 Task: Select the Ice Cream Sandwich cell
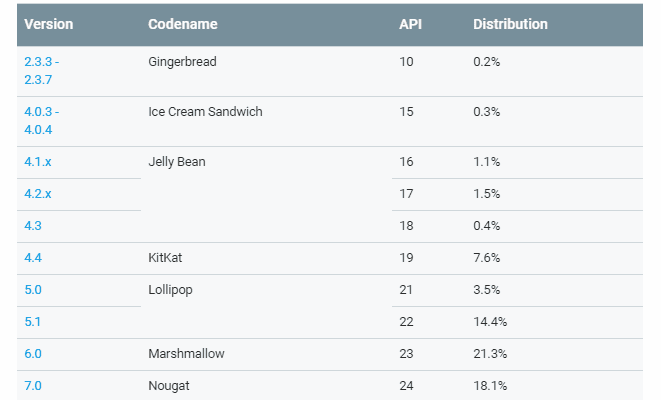pyautogui.click(x=205, y=112)
